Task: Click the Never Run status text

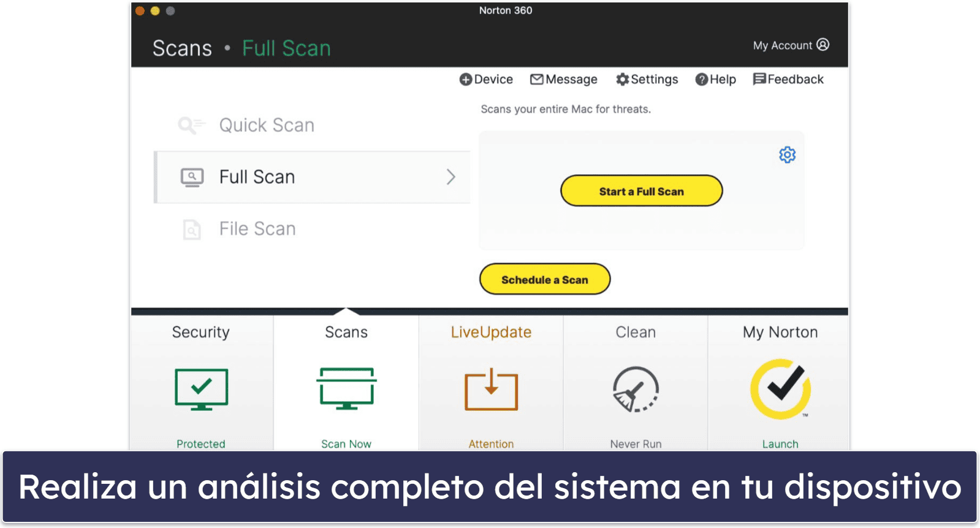Action: (x=636, y=444)
